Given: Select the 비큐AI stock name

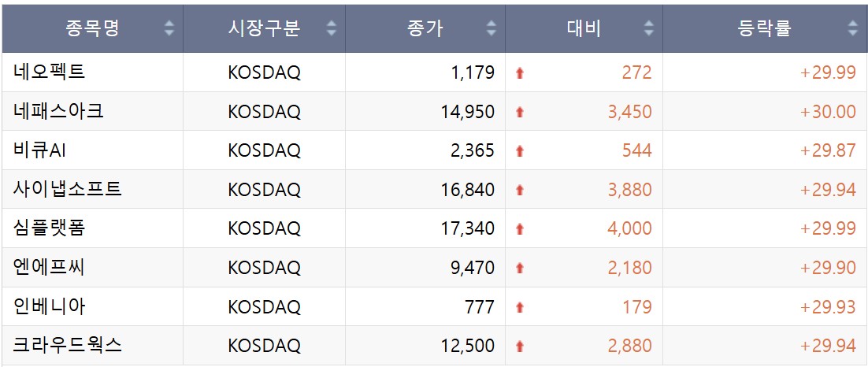Looking at the screenshot, I should pyautogui.click(x=40, y=150).
